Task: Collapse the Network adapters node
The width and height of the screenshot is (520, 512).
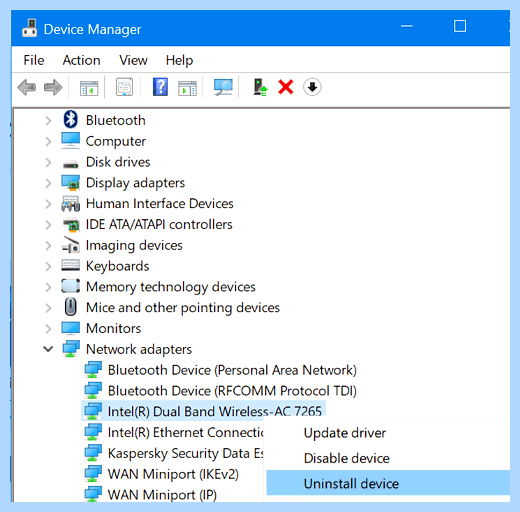Action: [48, 349]
